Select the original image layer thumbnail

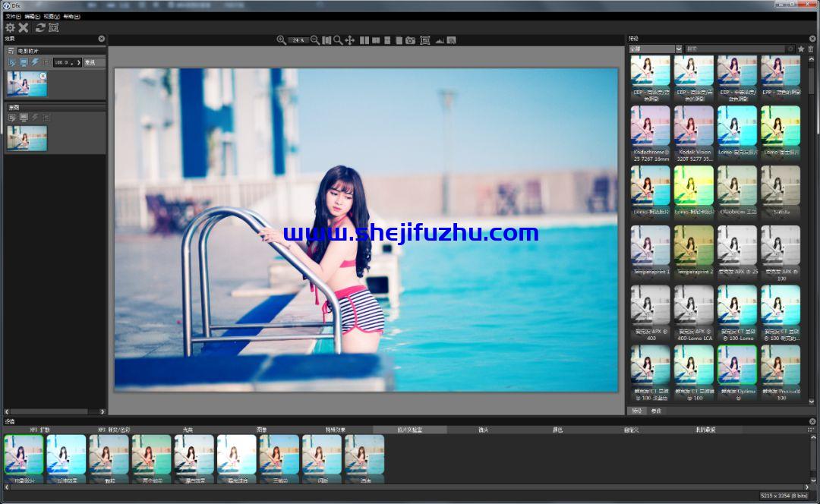click(x=27, y=138)
